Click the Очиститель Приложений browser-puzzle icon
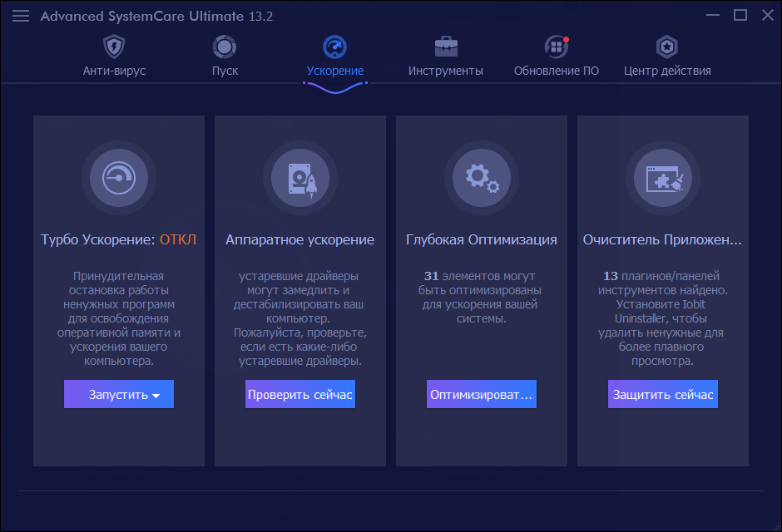The image size is (782, 532). tap(662, 177)
